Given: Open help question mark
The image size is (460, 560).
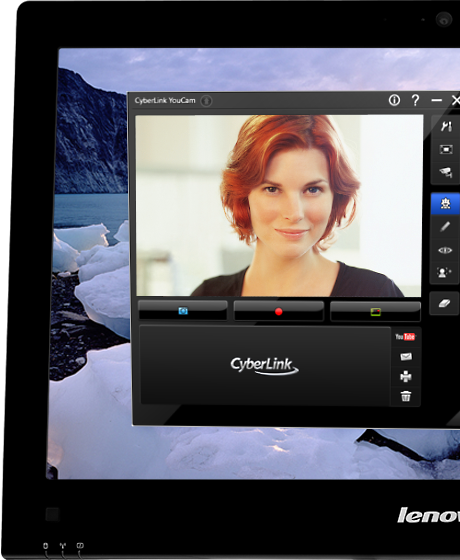Looking at the screenshot, I should tap(415, 100).
